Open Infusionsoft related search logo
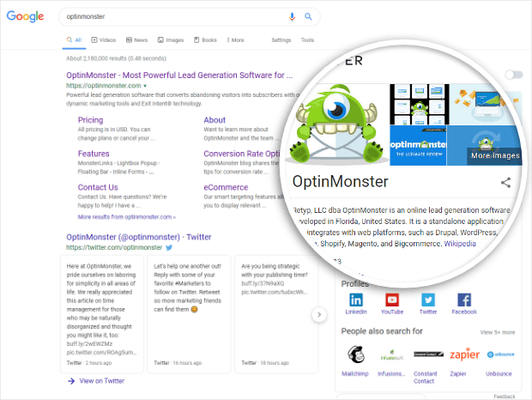The width and height of the screenshot is (532, 400). point(392,355)
